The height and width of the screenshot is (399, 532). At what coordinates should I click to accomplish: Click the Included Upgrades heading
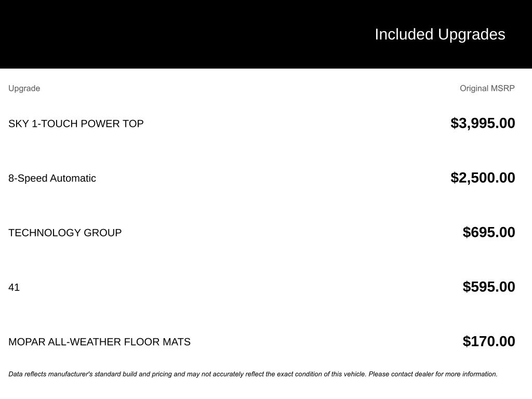[440, 34]
